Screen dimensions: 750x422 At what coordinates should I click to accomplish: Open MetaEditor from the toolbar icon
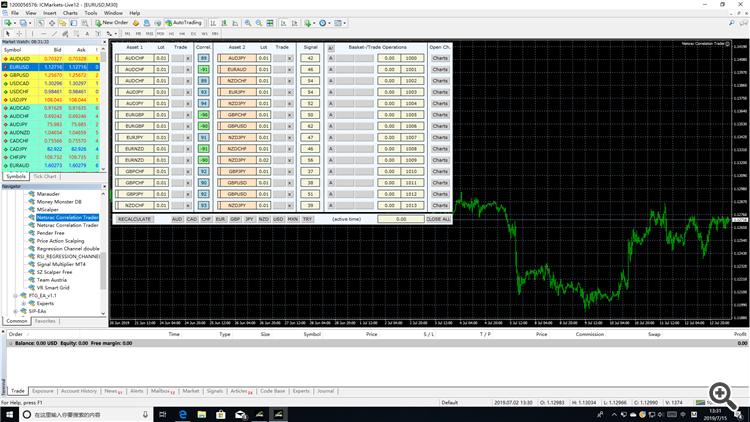(x=136, y=22)
